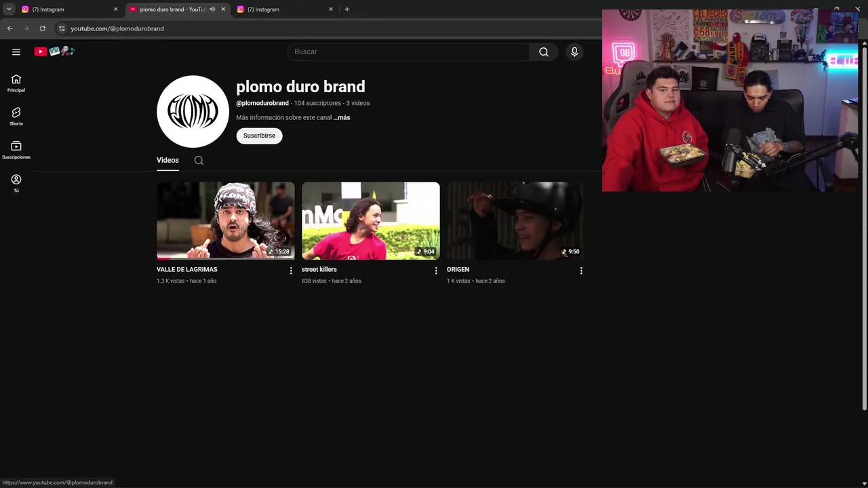Open ORIGEN video title
The height and width of the screenshot is (488, 868).
pyautogui.click(x=458, y=270)
